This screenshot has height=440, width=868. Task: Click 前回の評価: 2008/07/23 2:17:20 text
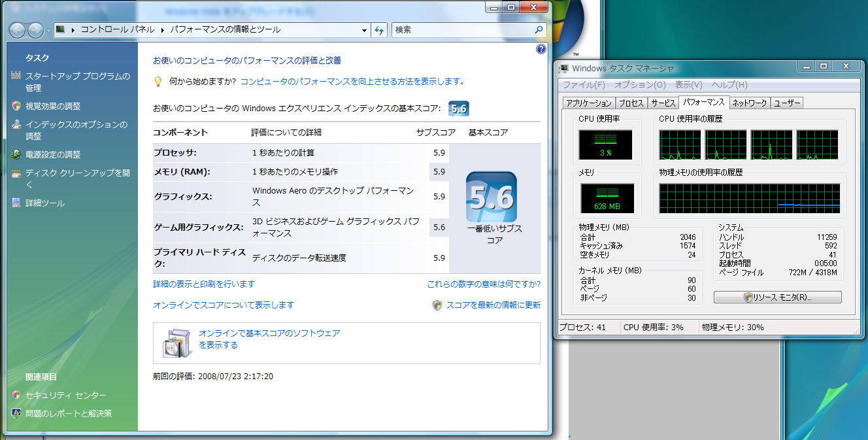click(x=213, y=377)
